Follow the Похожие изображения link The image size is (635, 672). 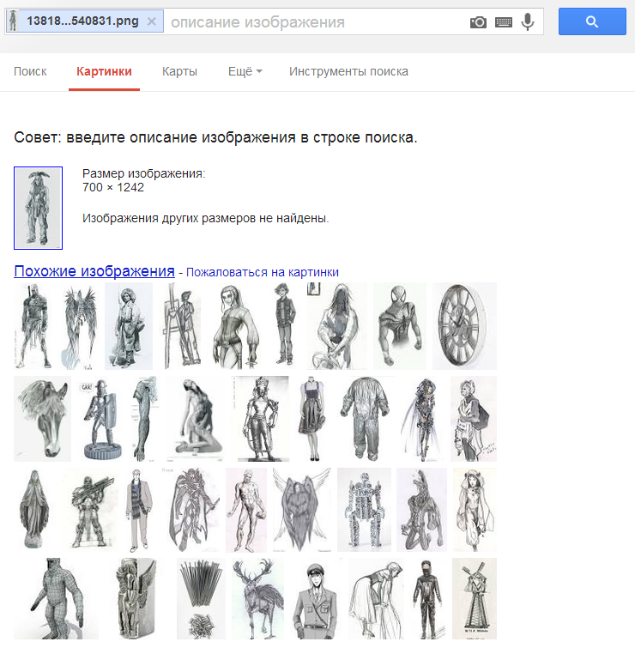(94, 271)
